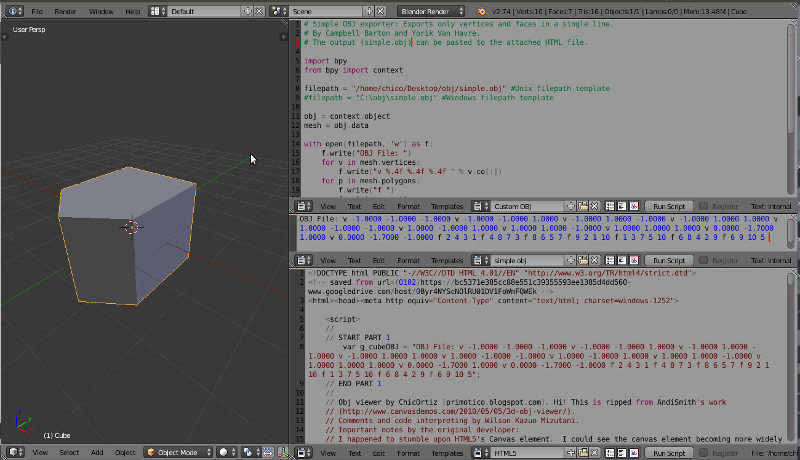
Task: Unlink the HTML5 text block
Action: pyautogui.click(x=594, y=453)
